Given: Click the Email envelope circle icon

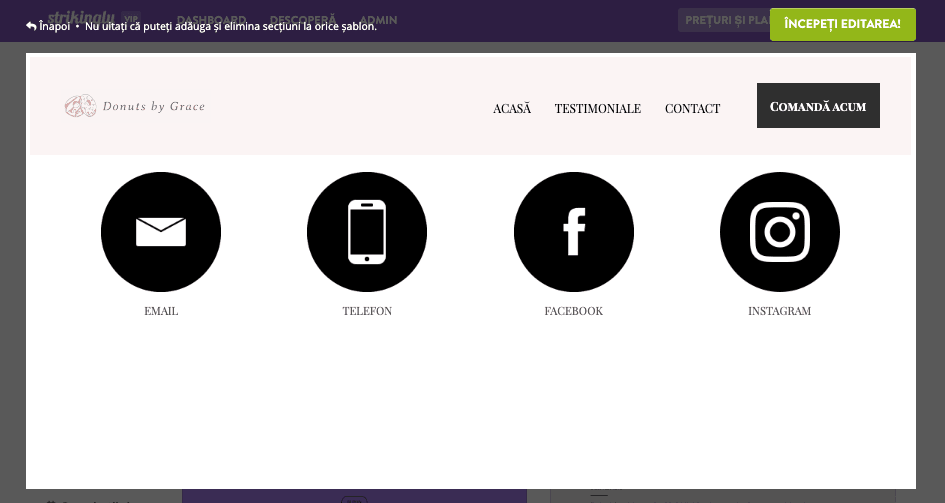Looking at the screenshot, I should [161, 232].
